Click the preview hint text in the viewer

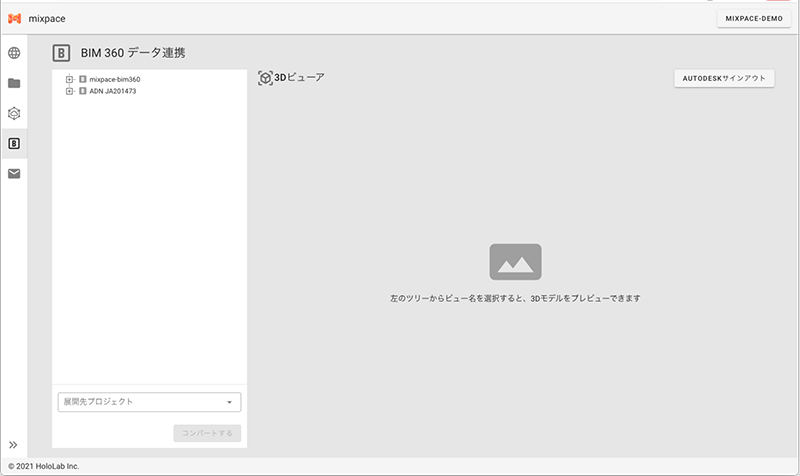pyautogui.click(x=515, y=298)
